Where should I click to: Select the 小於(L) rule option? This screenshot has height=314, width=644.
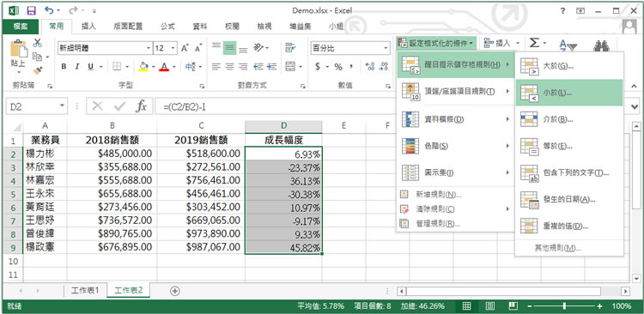coord(569,93)
